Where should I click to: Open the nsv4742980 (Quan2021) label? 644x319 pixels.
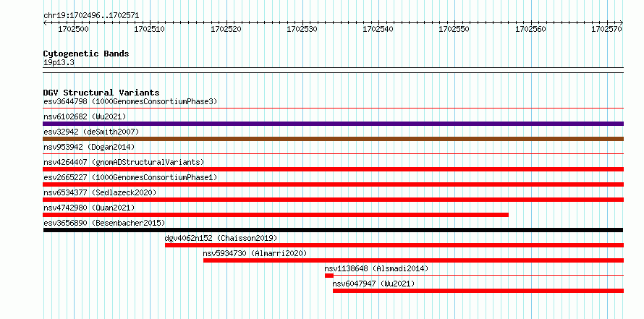89,208
